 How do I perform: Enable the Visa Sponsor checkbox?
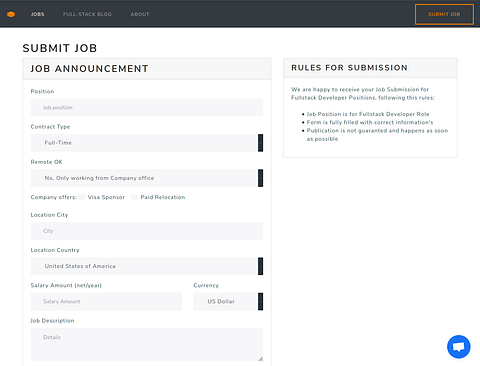click(82, 197)
